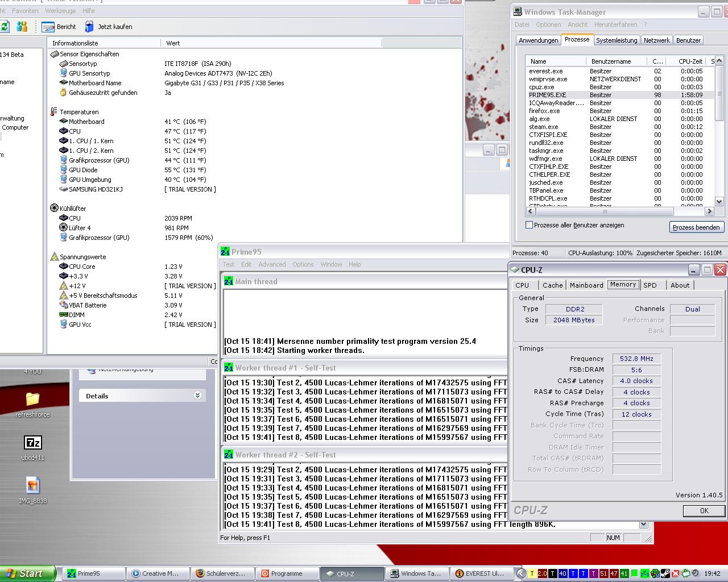Screen dimensions: 728x582
Task: Open Prime95 Test menu
Action: click(x=229, y=264)
